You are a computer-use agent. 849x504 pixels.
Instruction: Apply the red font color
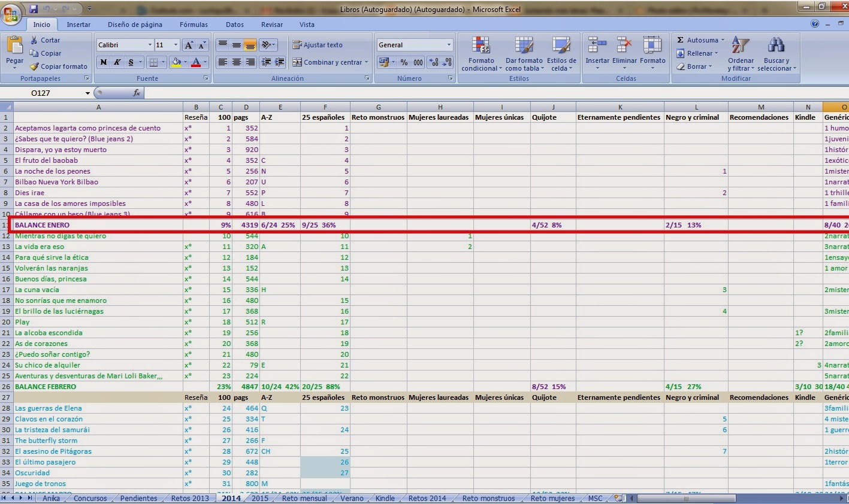pos(195,62)
